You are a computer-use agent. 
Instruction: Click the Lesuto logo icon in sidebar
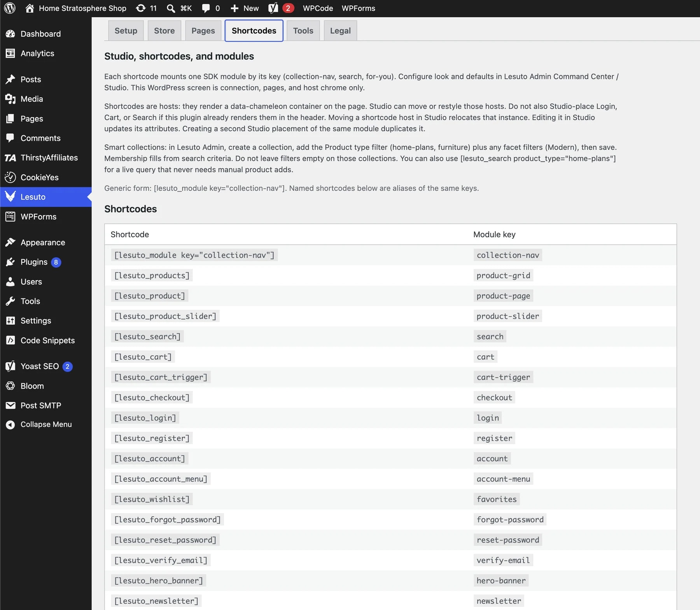coord(10,197)
